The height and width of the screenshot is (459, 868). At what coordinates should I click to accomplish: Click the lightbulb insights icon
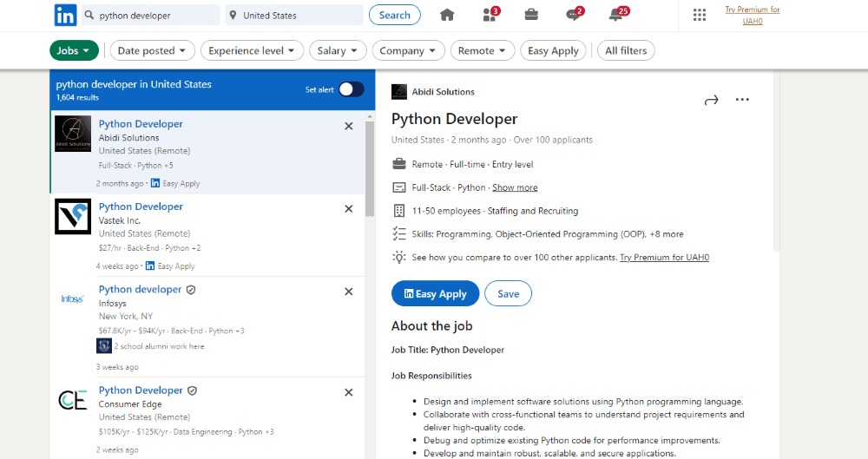399,257
